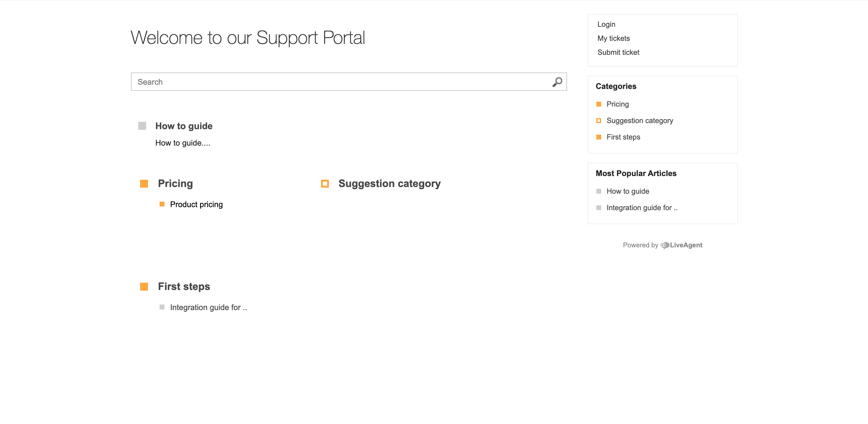Open the Integration guide under First steps

tap(208, 307)
